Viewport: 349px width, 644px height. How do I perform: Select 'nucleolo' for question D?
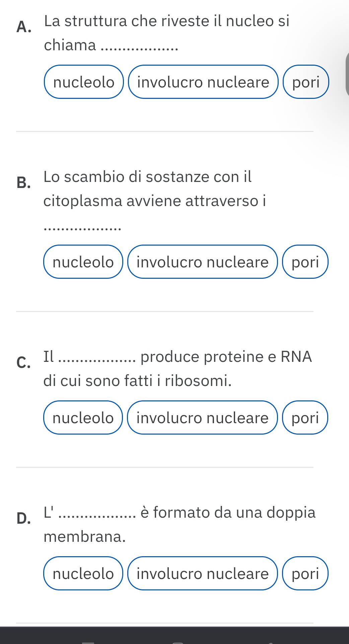[x=83, y=573]
